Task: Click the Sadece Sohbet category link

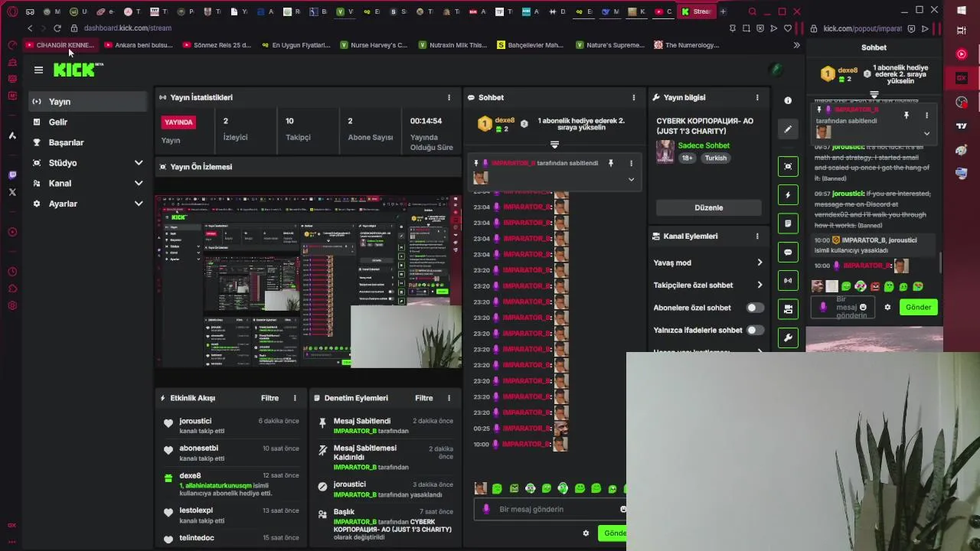Action: pyautogui.click(x=704, y=145)
